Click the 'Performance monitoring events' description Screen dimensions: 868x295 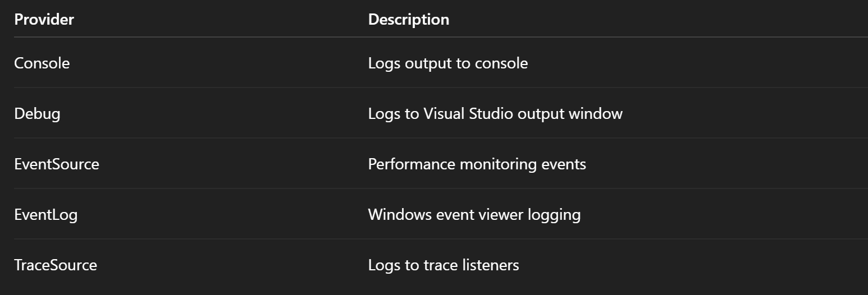pos(477,164)
